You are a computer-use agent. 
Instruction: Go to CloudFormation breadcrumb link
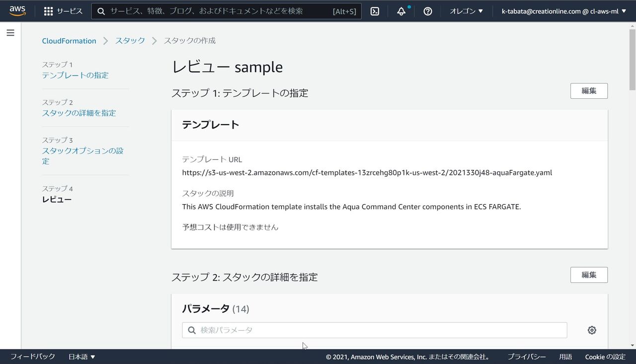[69, 41]
